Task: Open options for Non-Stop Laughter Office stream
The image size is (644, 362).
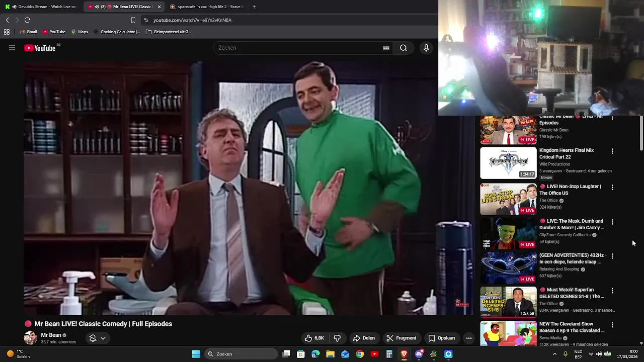Action: [x=612, y=187]
